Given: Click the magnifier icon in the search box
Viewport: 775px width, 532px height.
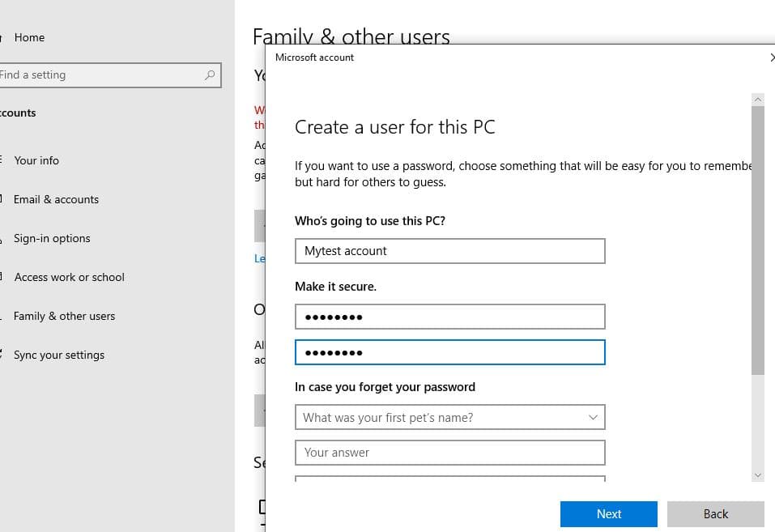Looking at the screenshot, I should coord(210,75).
